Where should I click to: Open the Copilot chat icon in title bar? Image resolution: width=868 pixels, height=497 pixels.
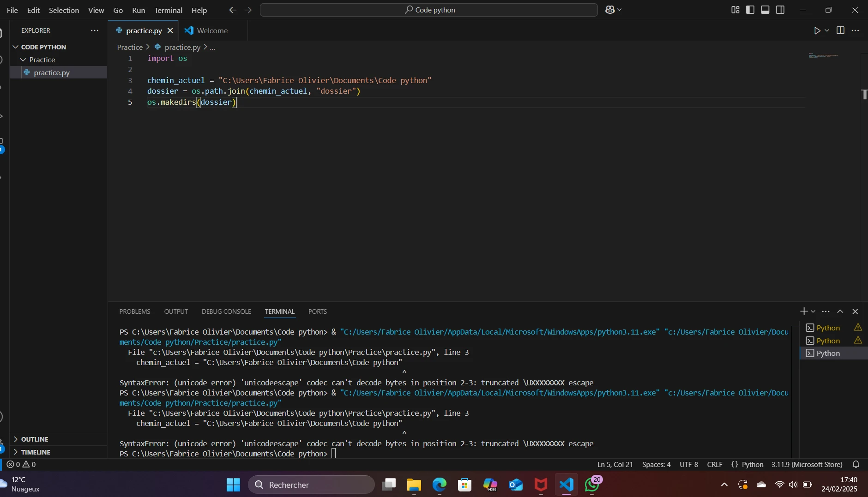coord(609,10)
